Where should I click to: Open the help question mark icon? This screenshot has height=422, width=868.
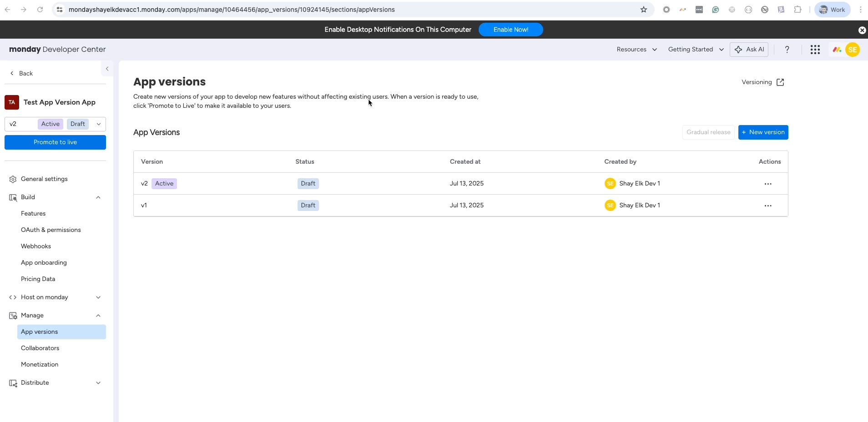[x=787, y=50]
